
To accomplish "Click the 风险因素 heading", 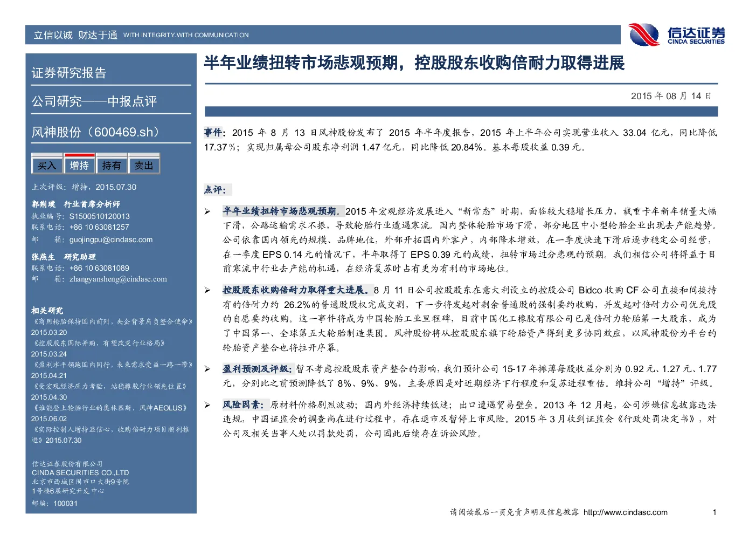I will click(244, 404).
